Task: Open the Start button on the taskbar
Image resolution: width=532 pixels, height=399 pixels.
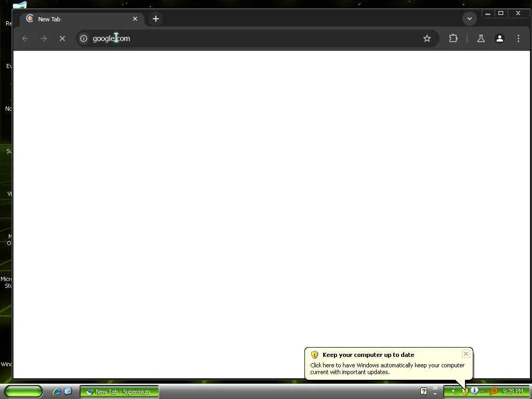Action: click(x=23, y=391)
